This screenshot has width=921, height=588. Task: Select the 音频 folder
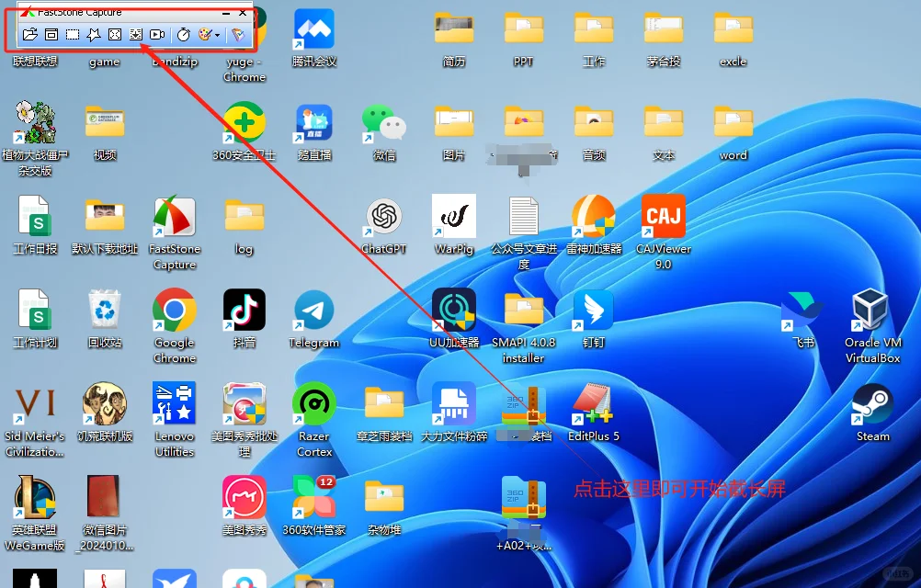tap(594, 132)
